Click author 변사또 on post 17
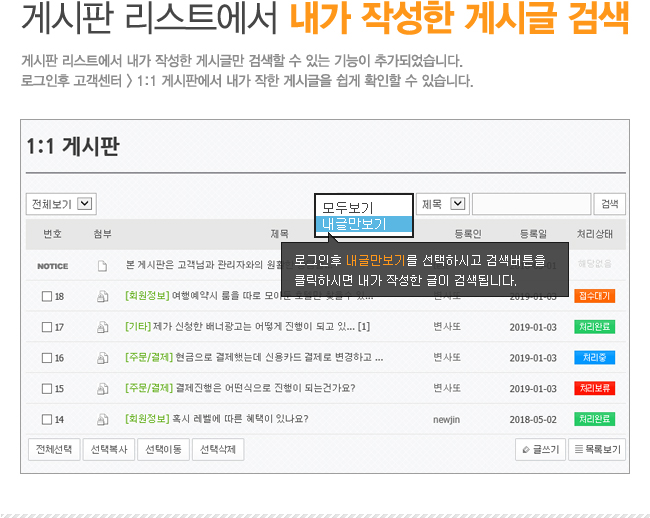 [447, 327]
